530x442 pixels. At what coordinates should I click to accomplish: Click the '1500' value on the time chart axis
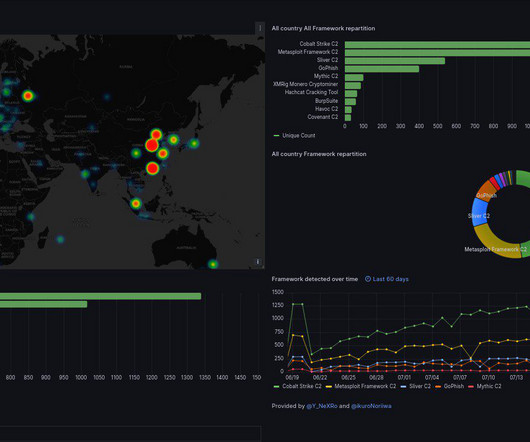278,292
